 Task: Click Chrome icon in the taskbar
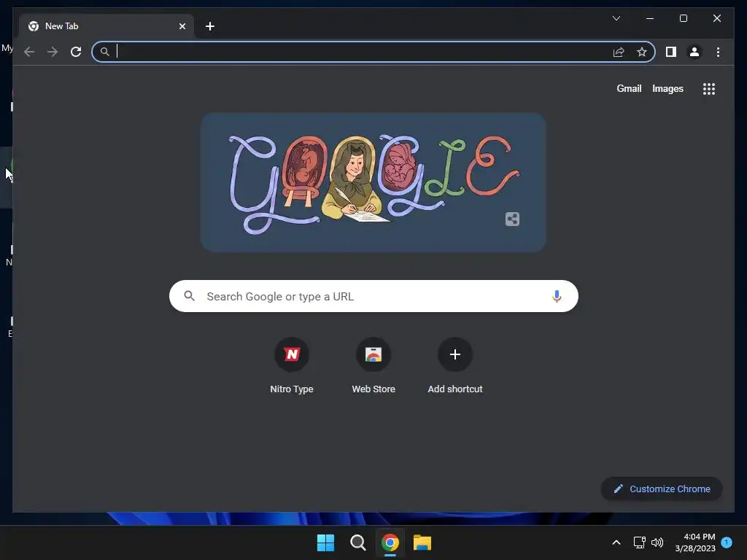[390, 542]
